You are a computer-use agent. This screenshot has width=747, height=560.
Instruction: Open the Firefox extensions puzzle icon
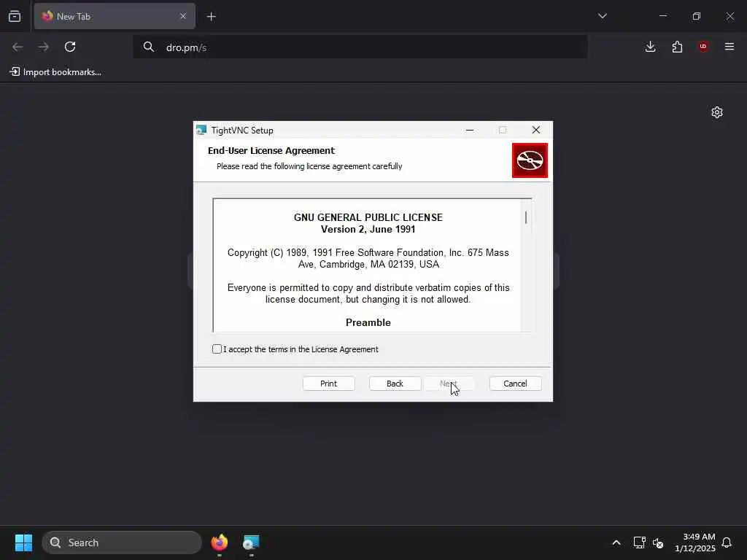point(677,47)
